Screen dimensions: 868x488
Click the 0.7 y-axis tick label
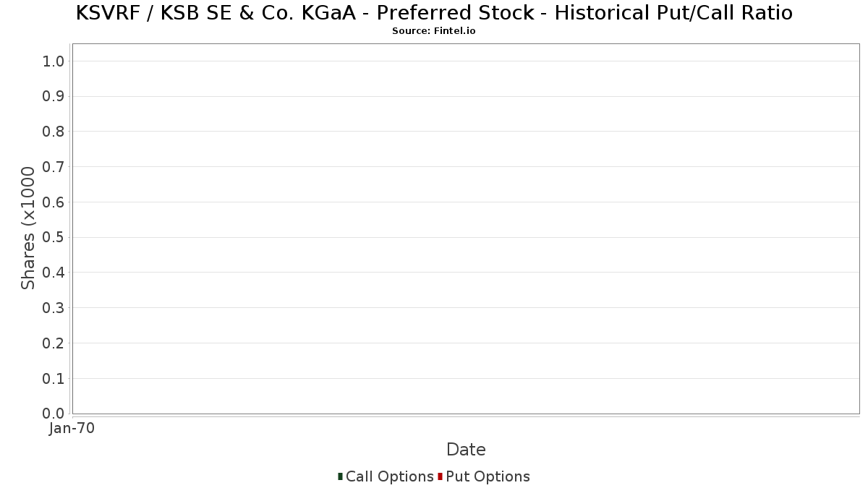click(x=54, y=167)
